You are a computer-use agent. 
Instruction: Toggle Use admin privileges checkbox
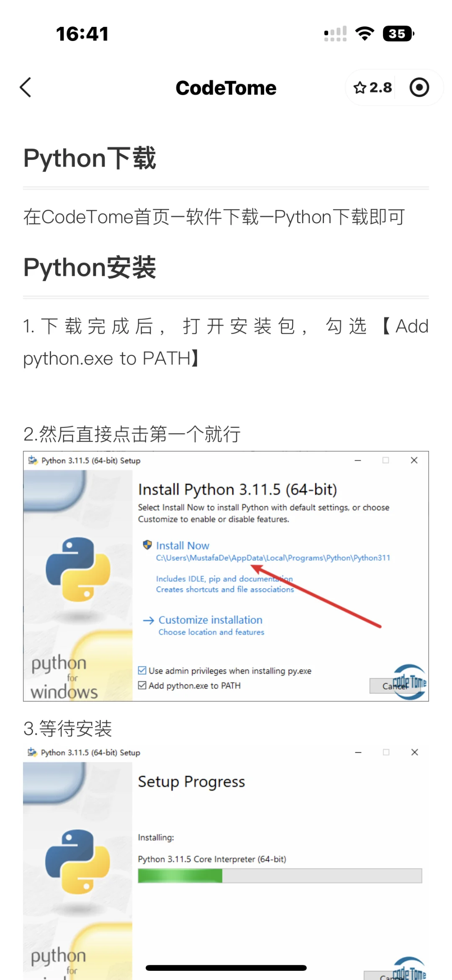click(x=142, y=671)
